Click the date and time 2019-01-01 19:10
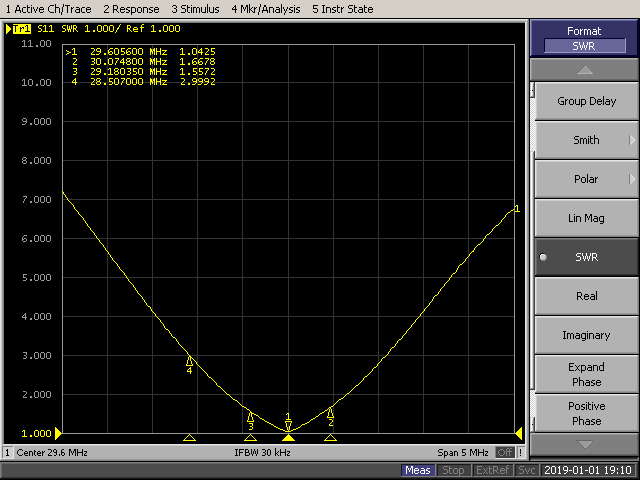 [589, 470]
